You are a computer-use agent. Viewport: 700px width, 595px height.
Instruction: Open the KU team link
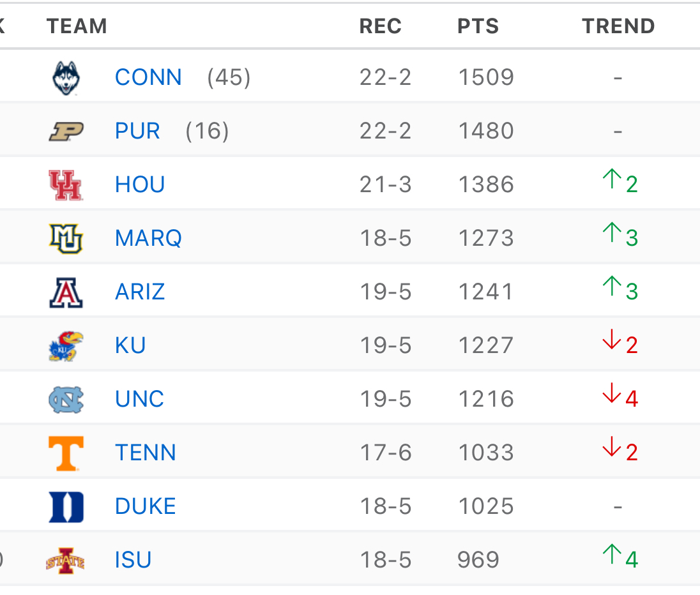130,345
